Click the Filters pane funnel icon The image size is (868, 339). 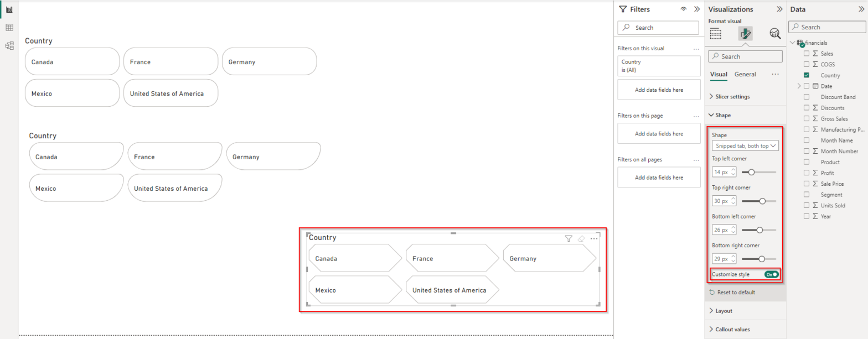[623, 9]
